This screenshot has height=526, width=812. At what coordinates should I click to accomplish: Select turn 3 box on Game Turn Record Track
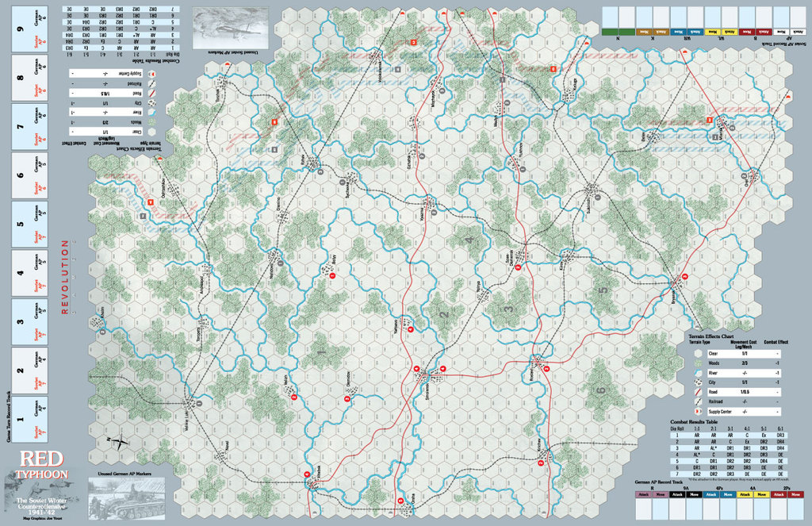pyautogui.click(x=30, y=322)
